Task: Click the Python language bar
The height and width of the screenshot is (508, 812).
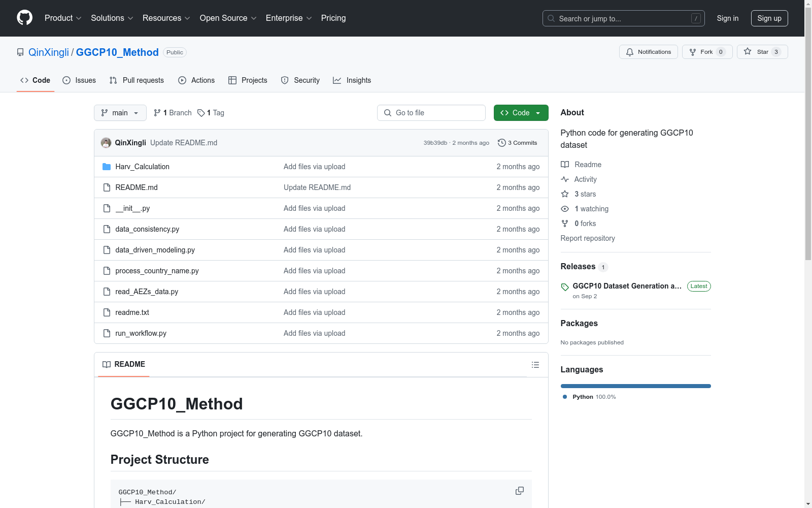Action: click(x=635, y=386)
